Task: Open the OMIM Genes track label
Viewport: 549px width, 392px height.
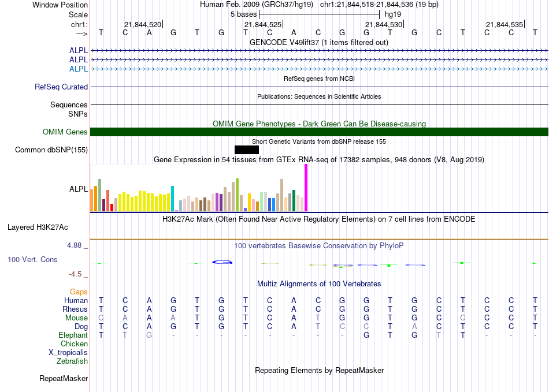Action: (65, 132)
